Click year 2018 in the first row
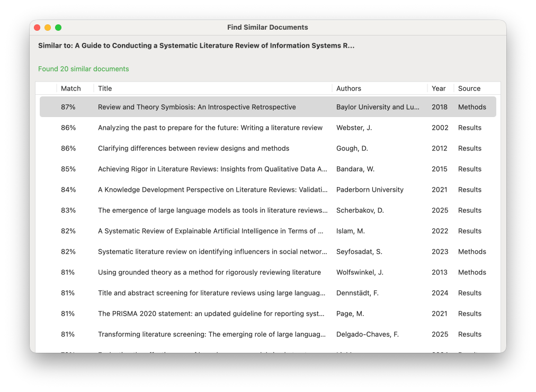Screen dimensions: 536x392 pos(440,107)
